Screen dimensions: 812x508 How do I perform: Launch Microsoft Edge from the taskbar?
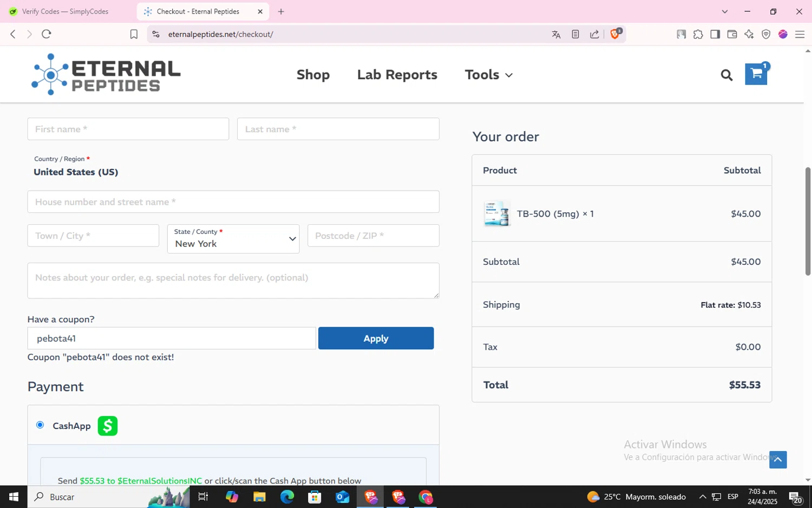click(x=287, y=497)
